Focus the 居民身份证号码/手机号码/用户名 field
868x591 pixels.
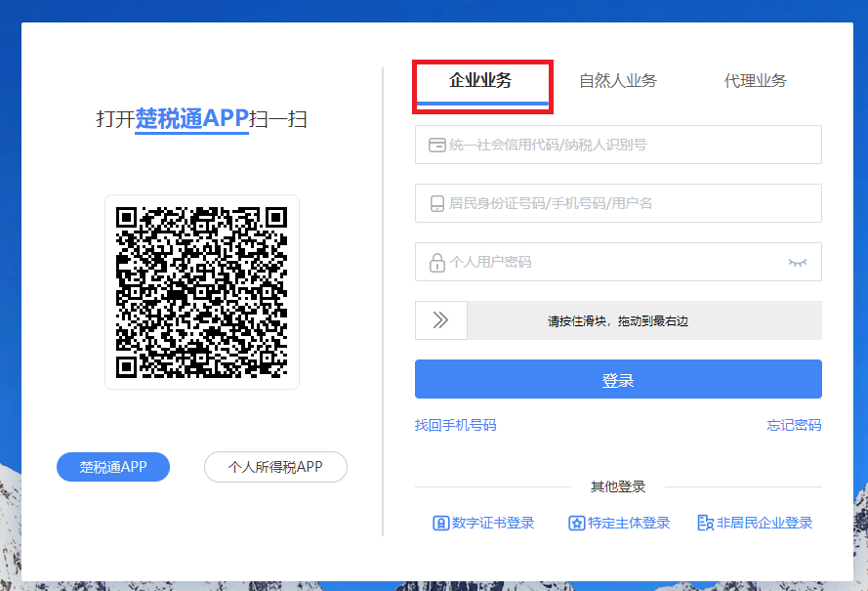[618, 203]
